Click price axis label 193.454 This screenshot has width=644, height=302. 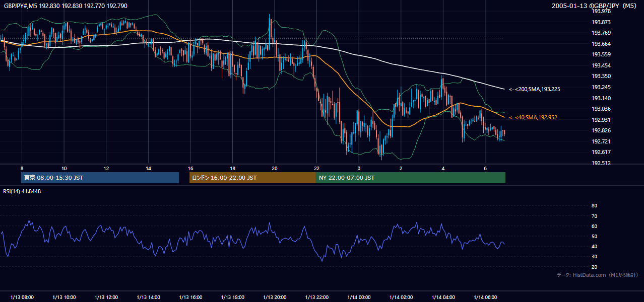pos(601,65)
